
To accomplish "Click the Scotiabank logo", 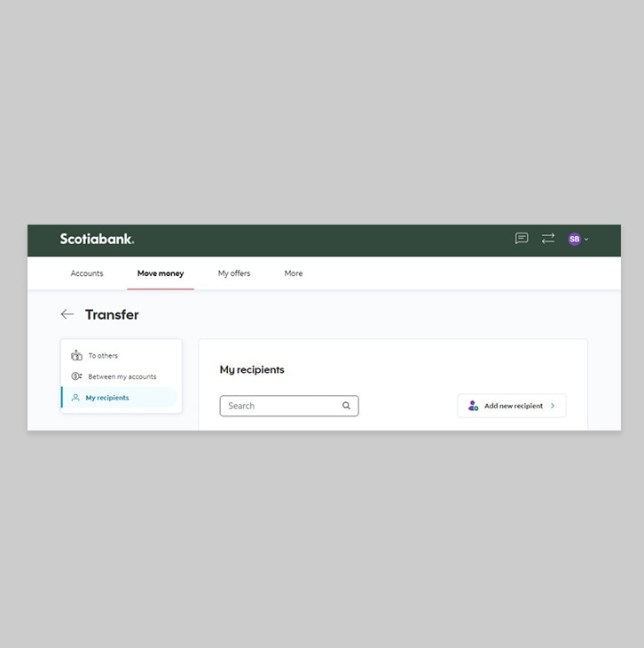I will click(97, 239).
